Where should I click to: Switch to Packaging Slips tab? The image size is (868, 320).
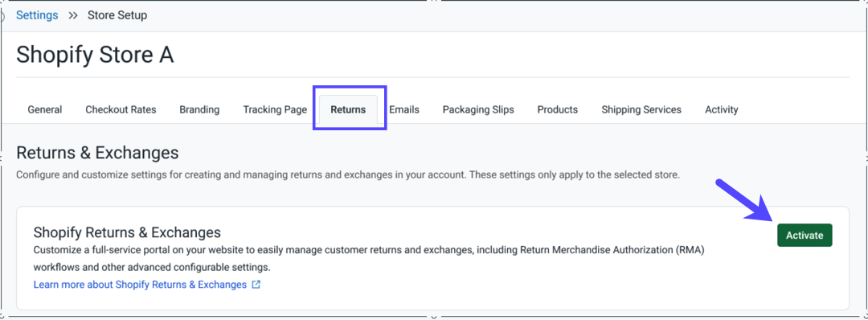tap(478, 109)
